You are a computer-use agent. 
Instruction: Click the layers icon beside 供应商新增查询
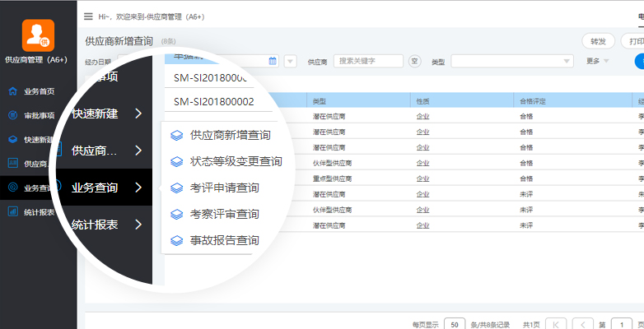click(175, 135)
